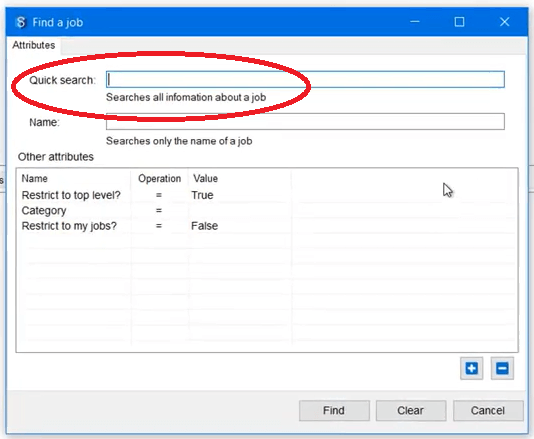Click the blue plus add attribute icon
534x439 pixels.
click(471, 368)
